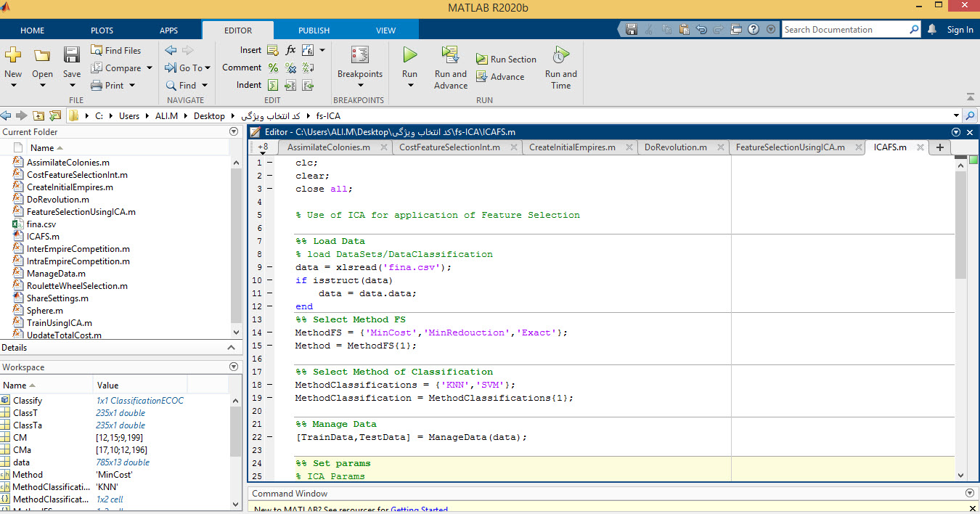This screenshot has width=980, height=514.
Task: Click the Search Documentation field
Action: click(x=844, y=30)
